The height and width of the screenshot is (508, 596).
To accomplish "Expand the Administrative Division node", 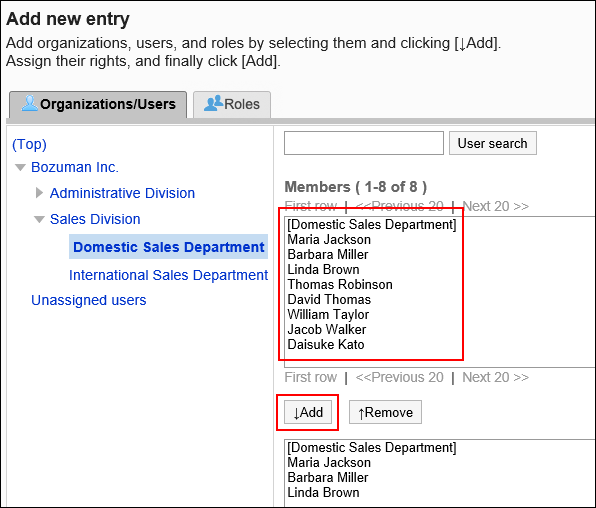I will click(x=39, y=193).
